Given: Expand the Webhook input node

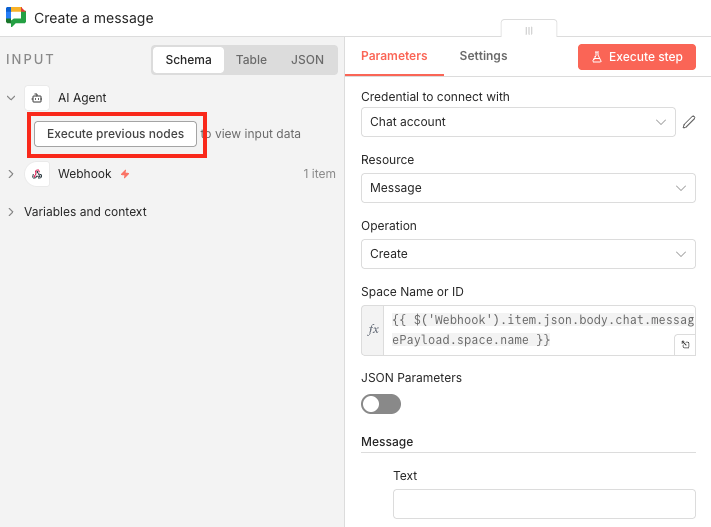Looking at the screenshot, I should click(x=11, y=174).
